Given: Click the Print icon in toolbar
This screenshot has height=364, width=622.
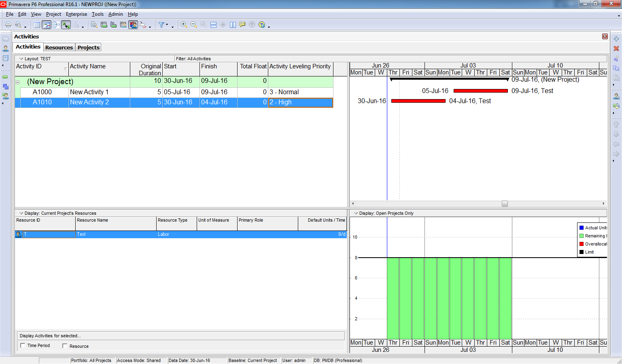Looking at the screenshot, I should pos(8,25).
